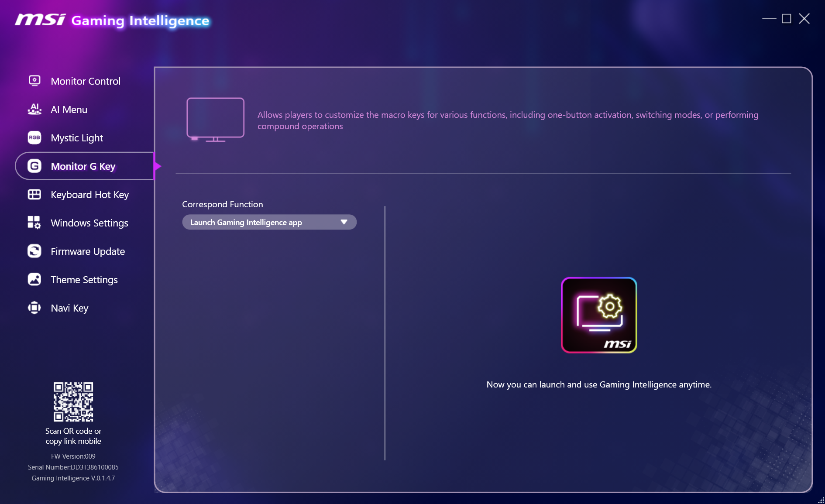Click the Keyboard Hot Key icon
Screen dimensions: 825x504
tap(34, 194)
